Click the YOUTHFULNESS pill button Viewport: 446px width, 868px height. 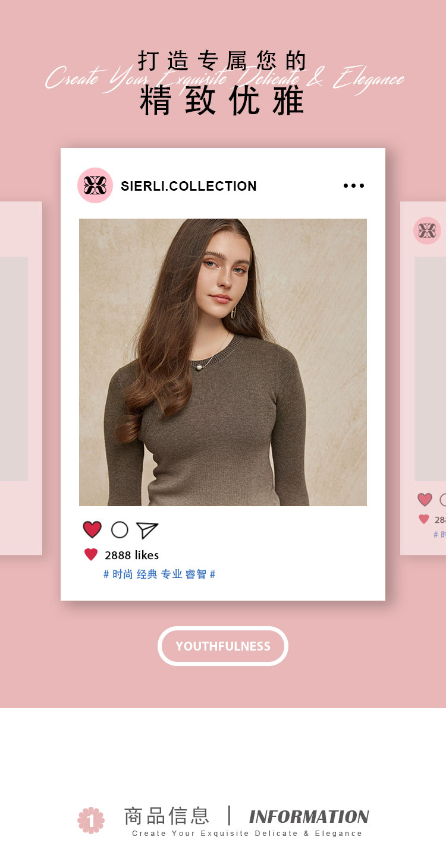[223, 646]
